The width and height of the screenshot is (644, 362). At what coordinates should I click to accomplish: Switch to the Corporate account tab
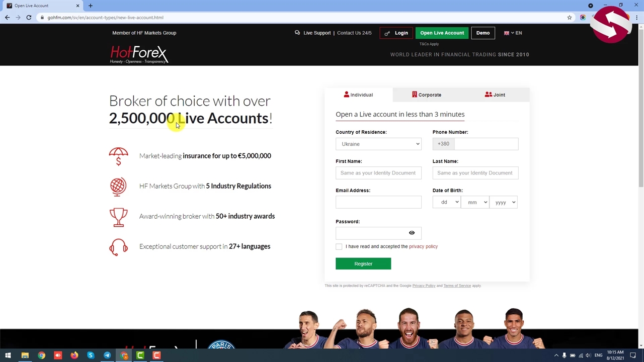[427, 95]
